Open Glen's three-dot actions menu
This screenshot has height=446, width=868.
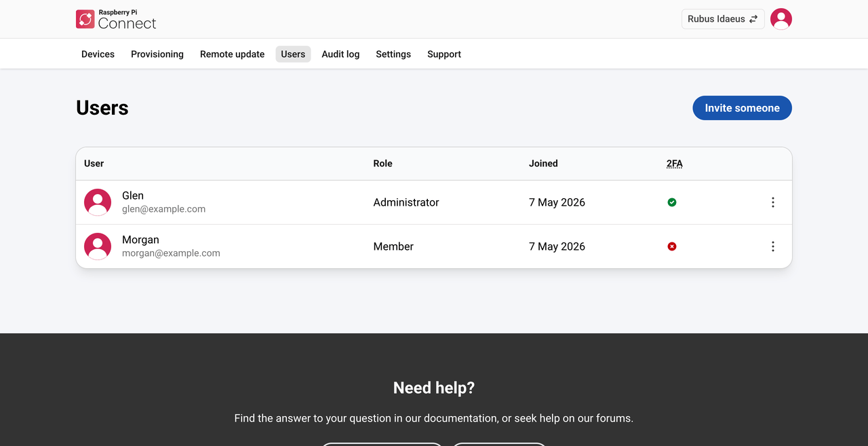[x=773, y=202]
